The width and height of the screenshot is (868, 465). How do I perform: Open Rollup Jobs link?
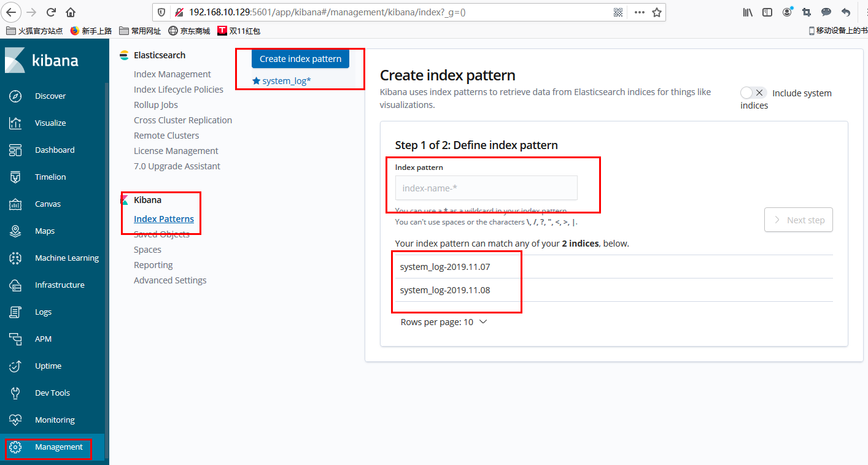tap(156, 105)
